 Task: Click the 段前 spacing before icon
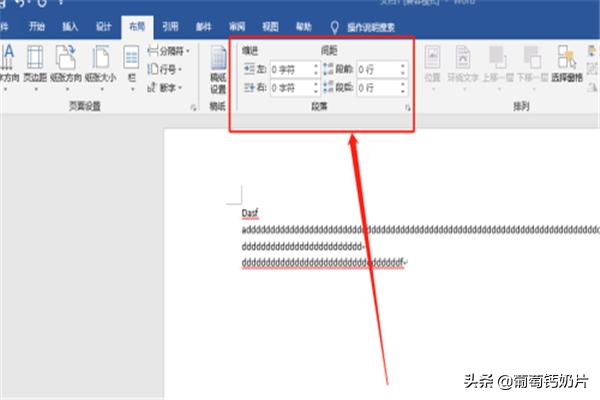coord(328,69)
